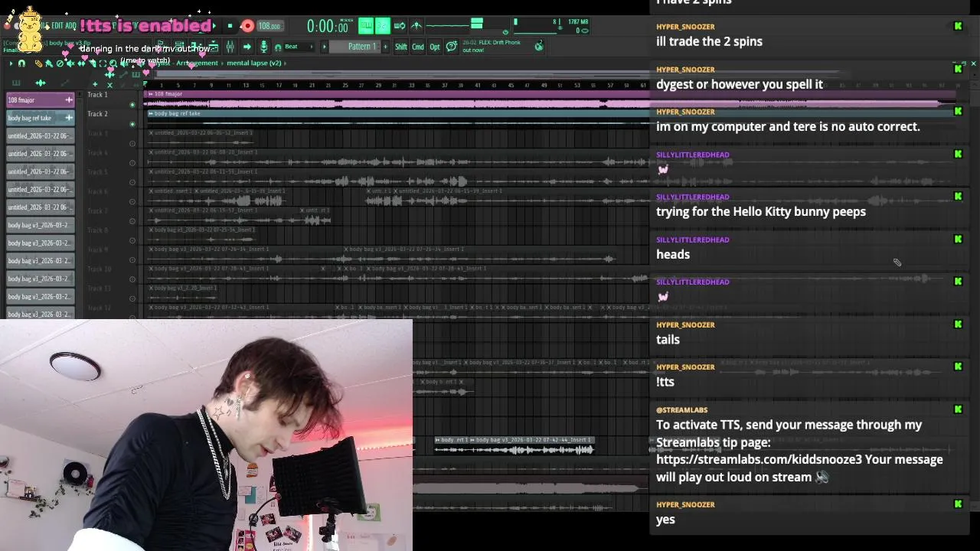Unmute Track 6 using its mute dot
This screenshot has width=980, height=551.
pyautogui.click(x=132, y=201)
